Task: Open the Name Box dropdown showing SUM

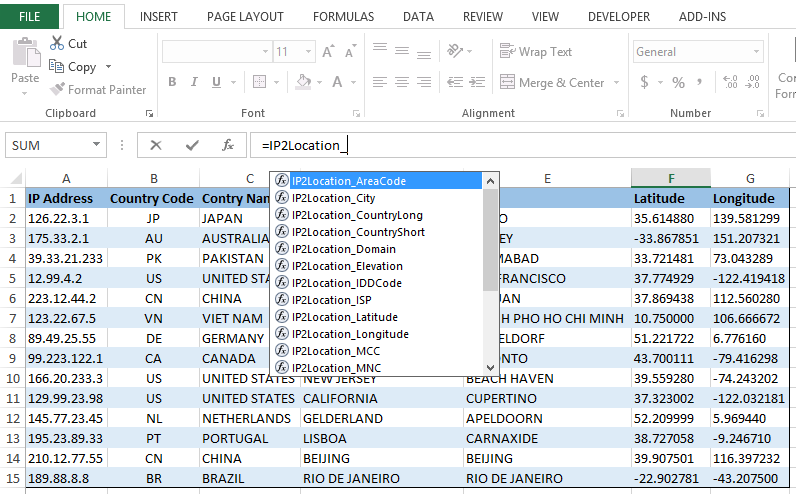Action: (x=98, y=146)
